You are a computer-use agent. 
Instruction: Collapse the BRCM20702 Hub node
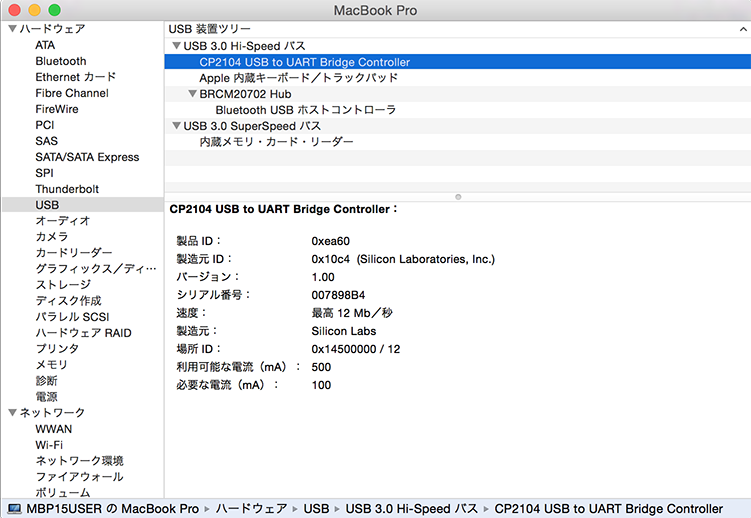click(x=192, y=94)
